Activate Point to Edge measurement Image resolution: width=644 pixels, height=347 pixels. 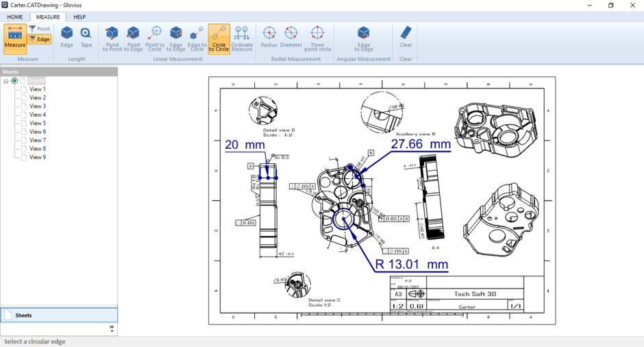(x=134, y=38)
